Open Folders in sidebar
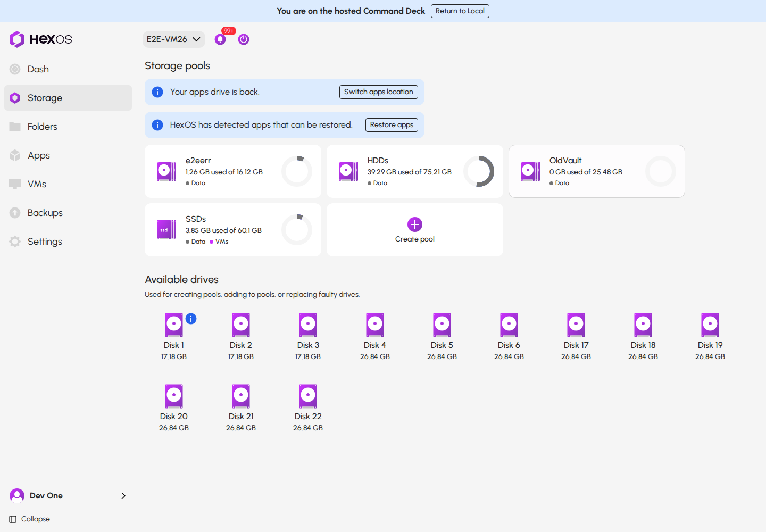This screenshot has height=532, width=766. click(68, 127)
